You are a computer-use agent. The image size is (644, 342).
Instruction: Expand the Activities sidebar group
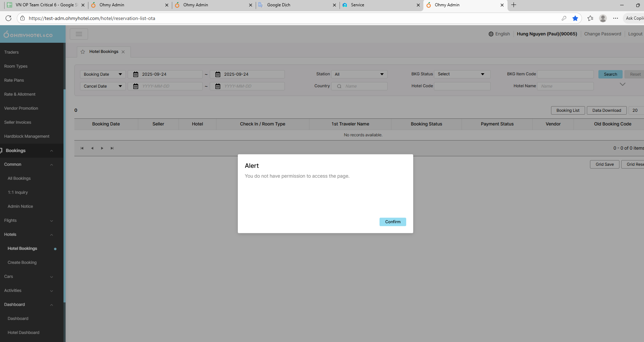(x=52, y=291)
